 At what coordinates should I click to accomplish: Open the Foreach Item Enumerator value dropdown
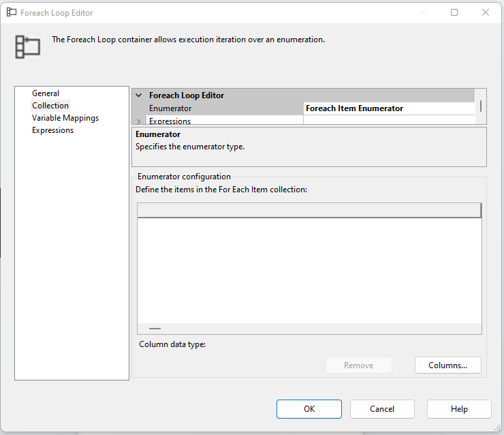point(388,108)
